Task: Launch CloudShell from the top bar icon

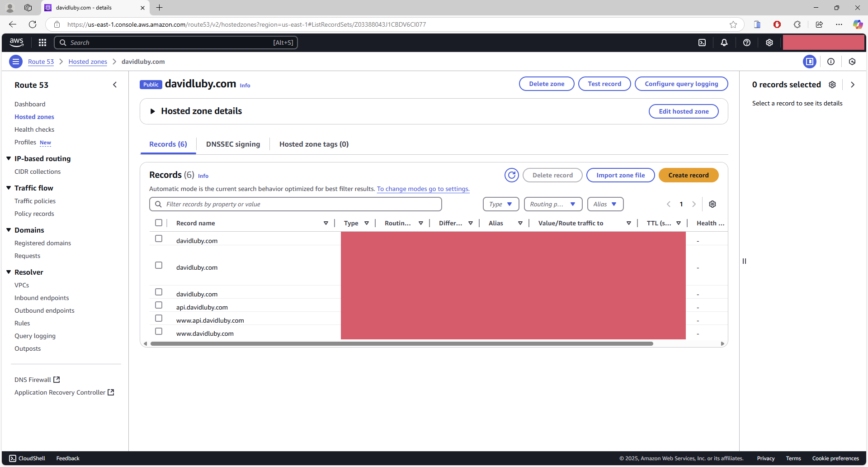Action: click(702, 43)
